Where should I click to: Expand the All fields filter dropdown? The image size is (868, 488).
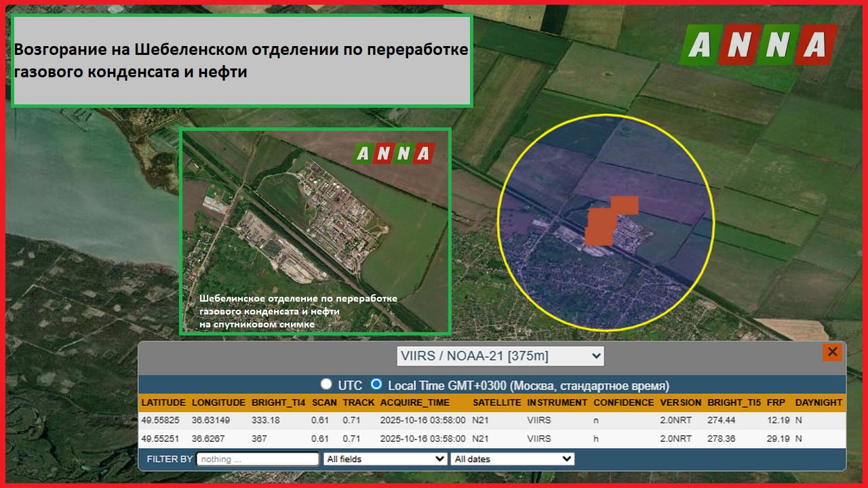click(x=385, y=459)
